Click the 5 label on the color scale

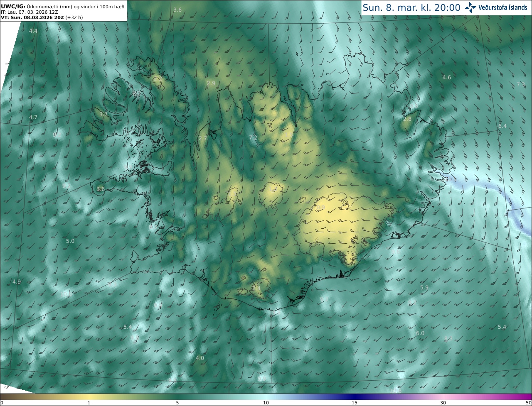tap(177, 403)
